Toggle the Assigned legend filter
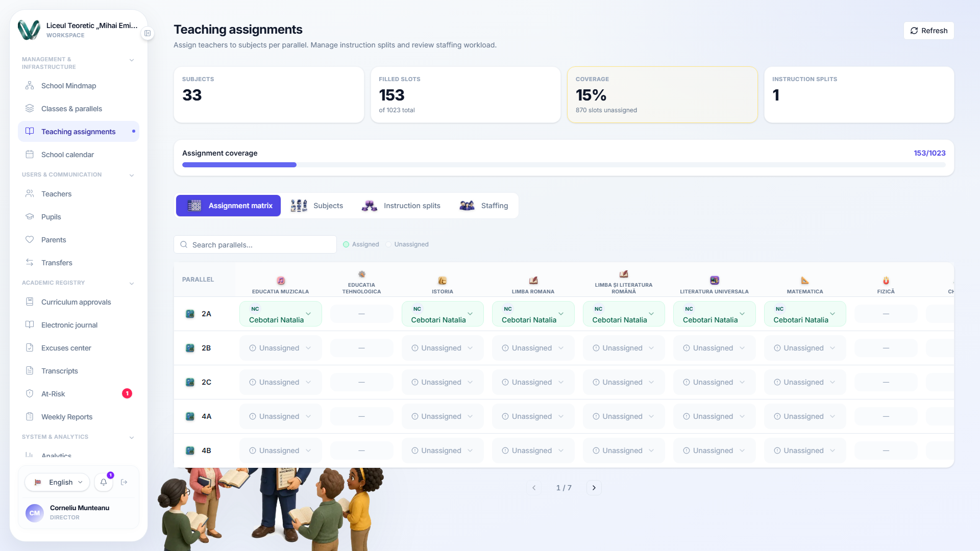Viewport: 980px width, 551px height. (x=361, y=244)
